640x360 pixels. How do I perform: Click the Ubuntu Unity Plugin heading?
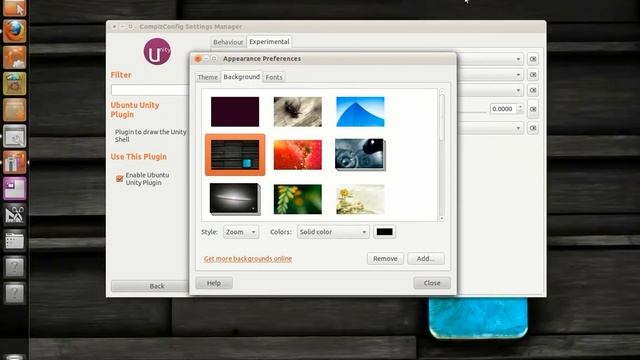(135, 110)
